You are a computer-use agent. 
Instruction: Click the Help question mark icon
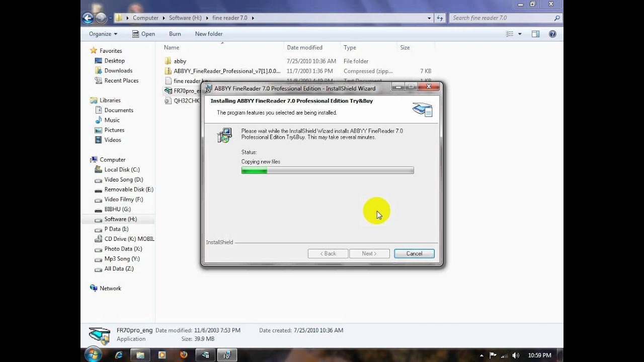pyautogui.click(x=552, y=34)
